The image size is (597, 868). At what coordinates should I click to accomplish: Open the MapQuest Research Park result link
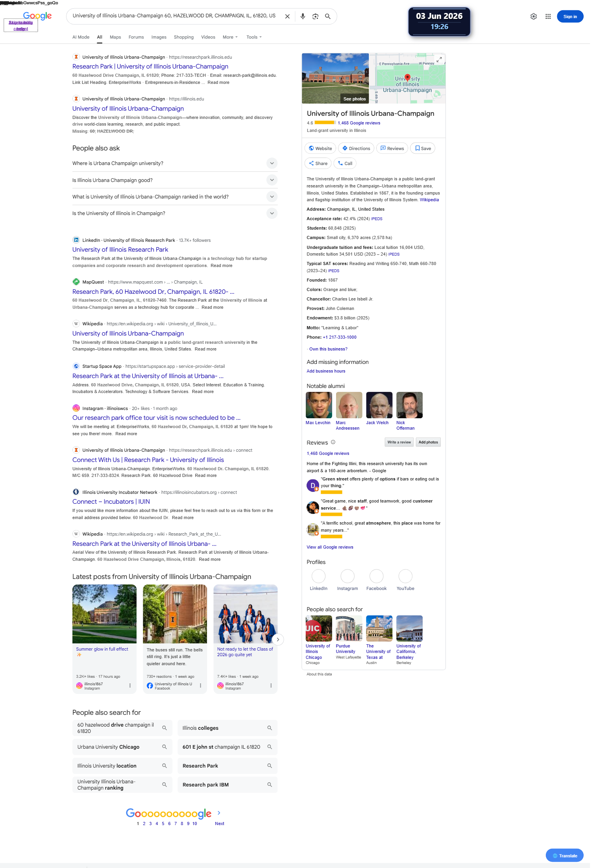click(x=153, y=291)
